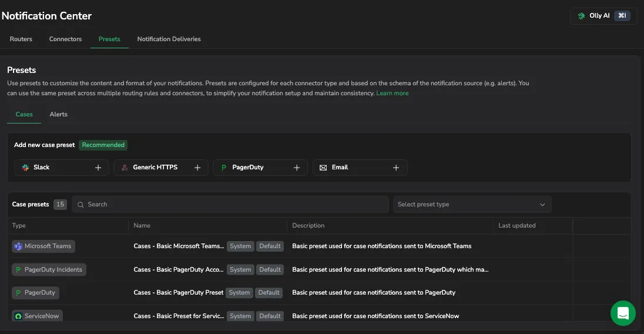Open the Olly AI assistant button
Viewport: 644px width, 334px height.
point(603,16)
